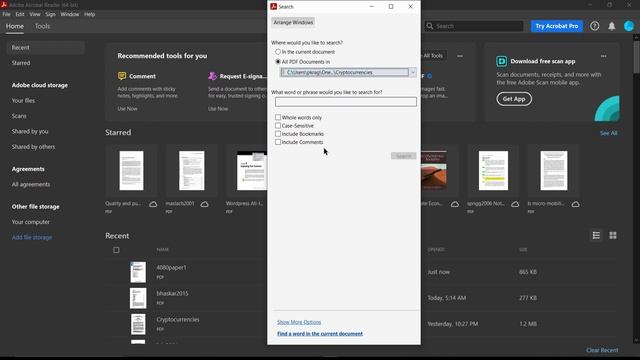Open the Is micro-mobil... starred thumbnail

[554, 171]
